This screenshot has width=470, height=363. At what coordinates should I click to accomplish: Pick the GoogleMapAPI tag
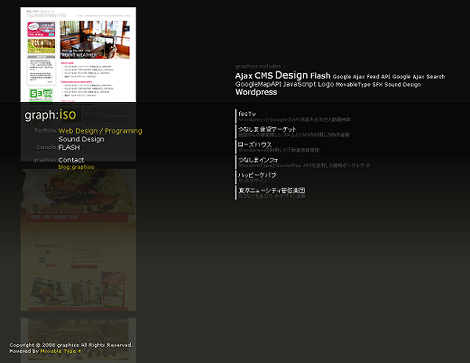point(258,84)
